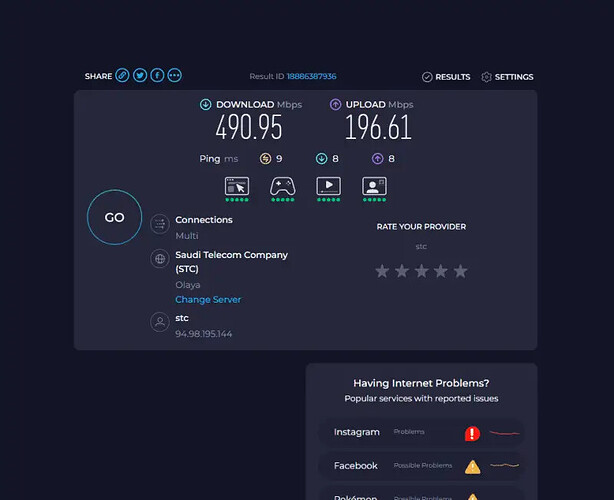
Task: Click the Connections multi arrows icon
Action: click(x=158, y=226)
